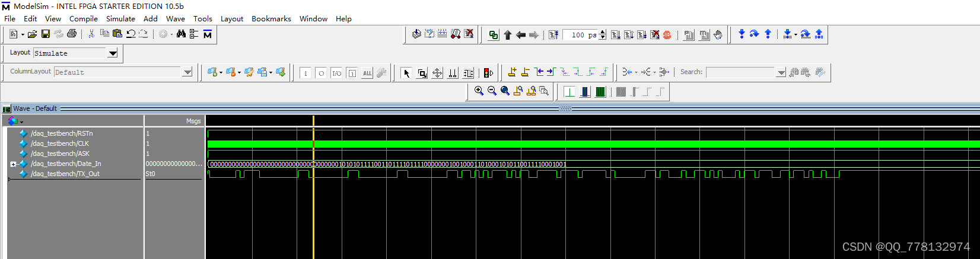The height and width of the screenshot is (259, 980).
Task: Click the wave Search input field
Action: [741, 72]
